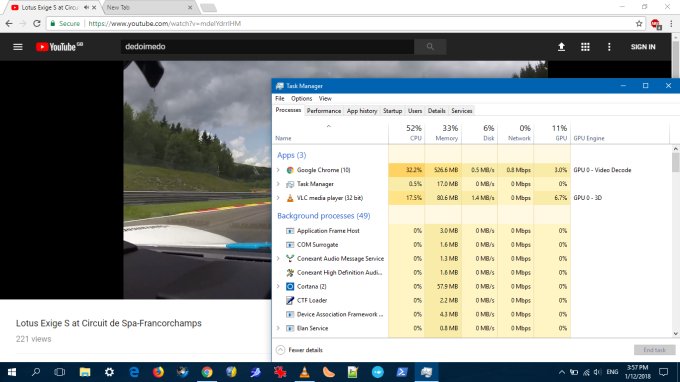Open the taskbar clock showing 3:57 PM
Screen dimensions: 680x382
[x=638, y=372]
